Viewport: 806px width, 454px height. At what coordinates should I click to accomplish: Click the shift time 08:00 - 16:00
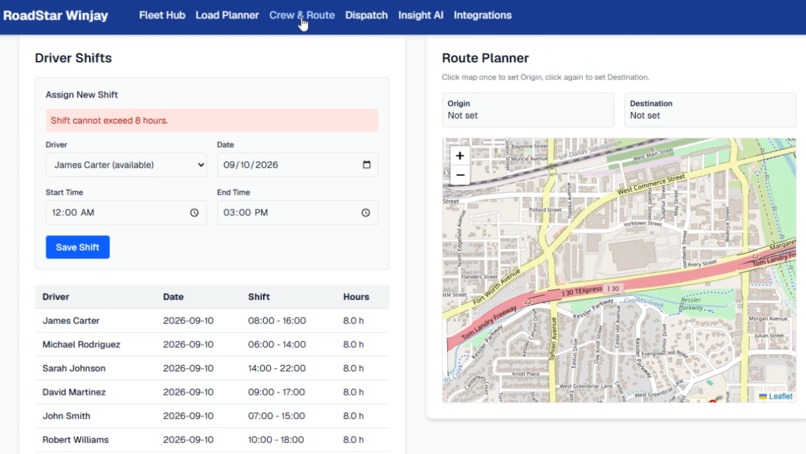point(277,320)
